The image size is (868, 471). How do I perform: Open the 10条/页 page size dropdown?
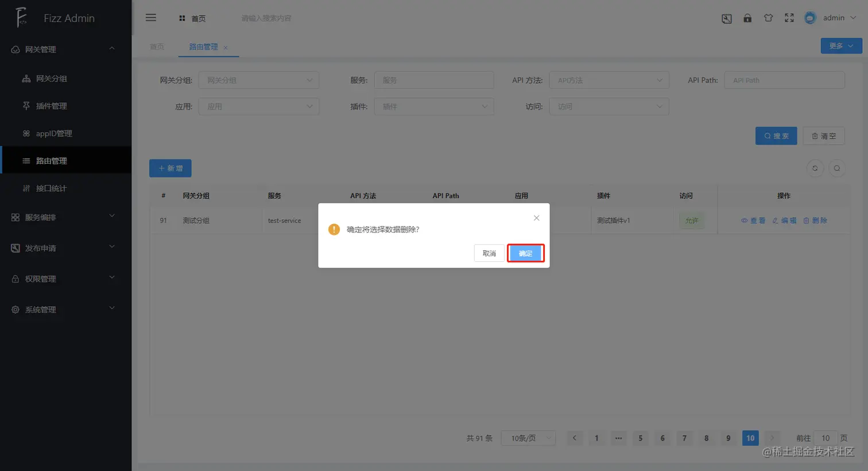coord(528,438)
